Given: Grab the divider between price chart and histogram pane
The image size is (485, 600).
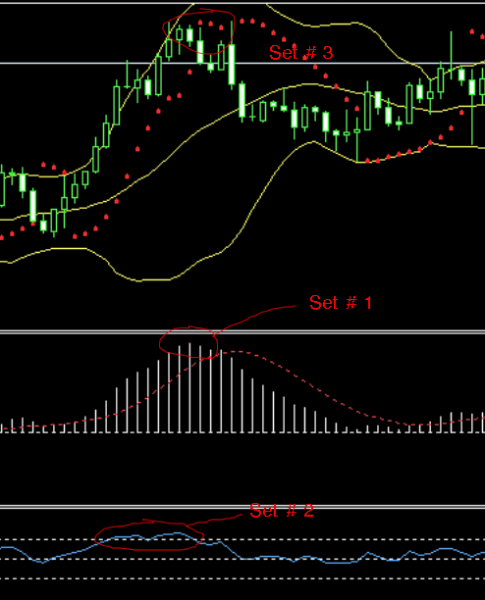Looking at the screenshot, I should coord(242,332).
